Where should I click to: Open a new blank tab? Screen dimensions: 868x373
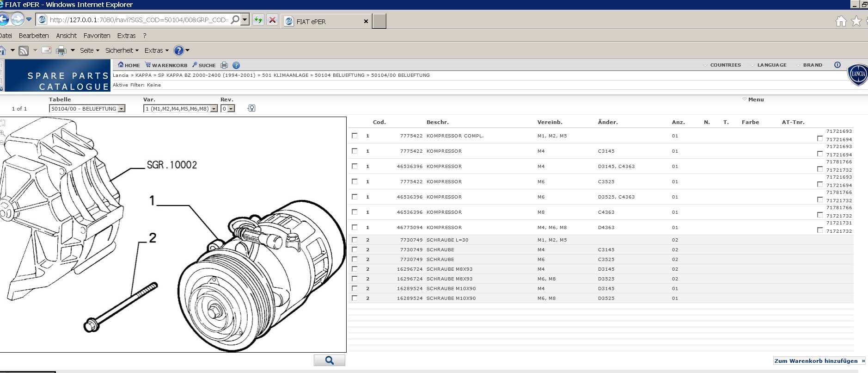[379, 21]
